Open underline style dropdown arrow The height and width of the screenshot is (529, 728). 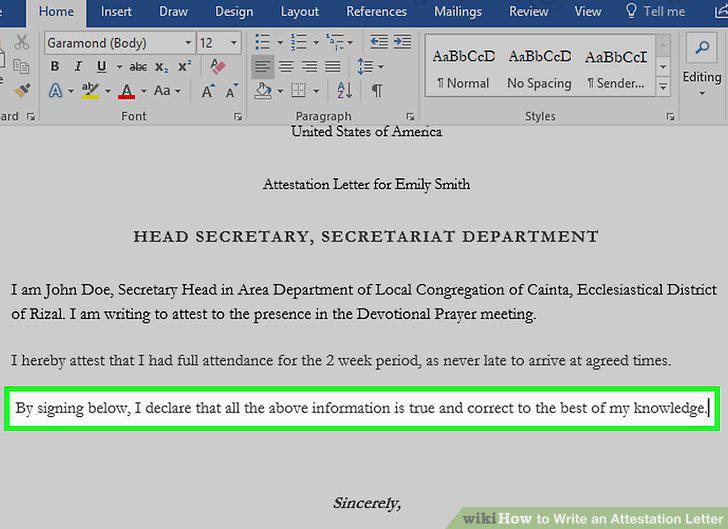tap(119, 67)
